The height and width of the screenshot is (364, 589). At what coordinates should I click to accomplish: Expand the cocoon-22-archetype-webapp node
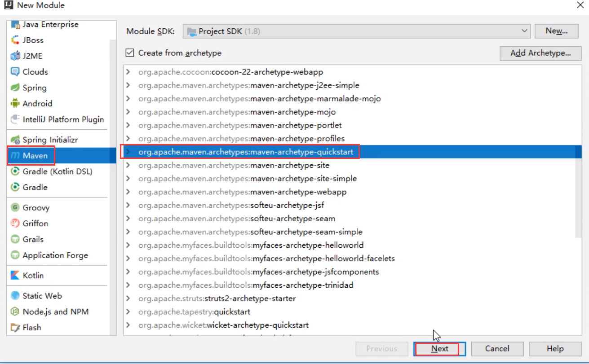(128, 72)
